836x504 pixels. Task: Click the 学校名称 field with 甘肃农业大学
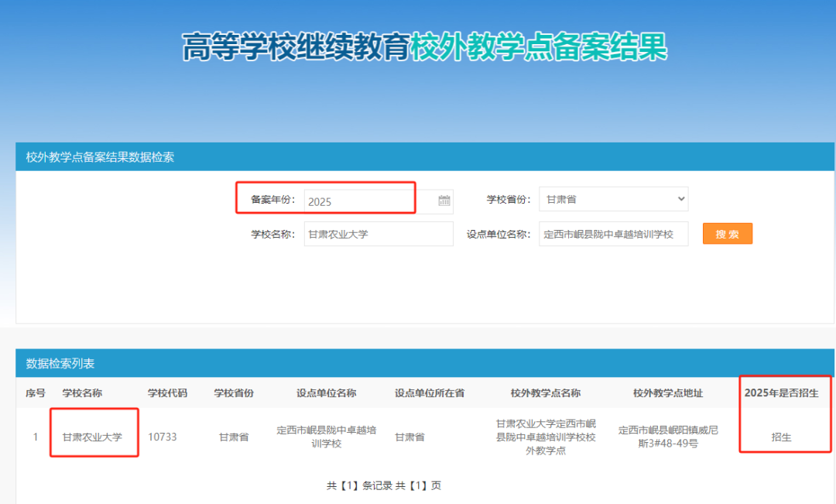pos(379,234)
